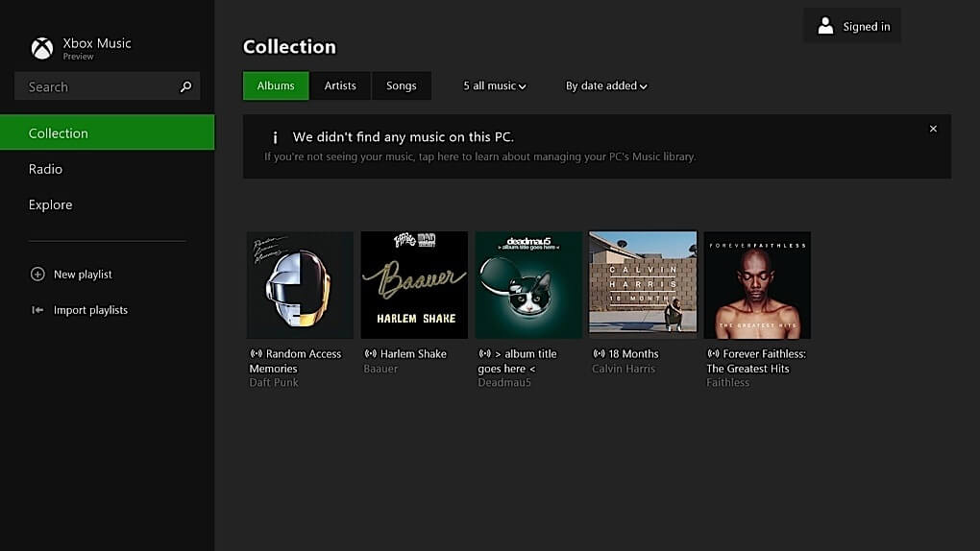Dismiss the no music found notification
The width and height of the screenshot is (980, 551).
pos(933,129)
